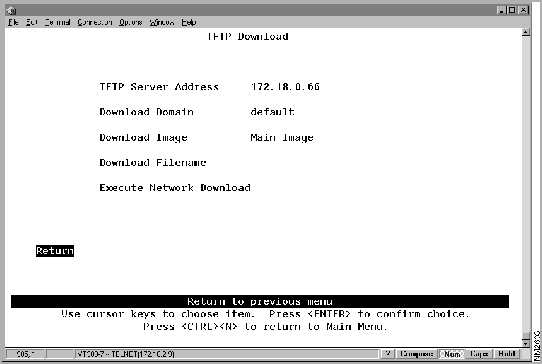Open the File menu
This screenshot has height=364, width=542.
pos(13,22)
